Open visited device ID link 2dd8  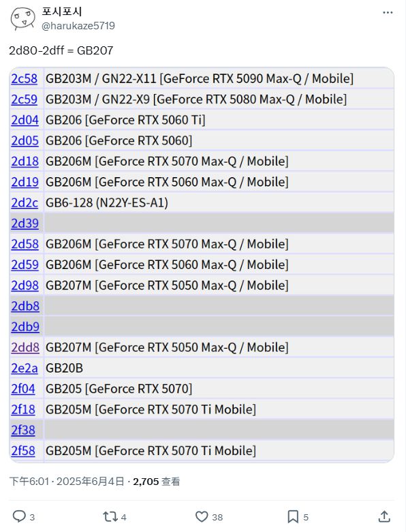click(25, 348)
